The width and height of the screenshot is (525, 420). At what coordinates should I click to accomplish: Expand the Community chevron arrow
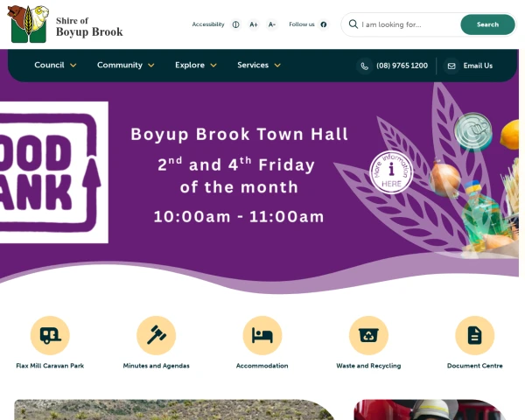(151, 66)
